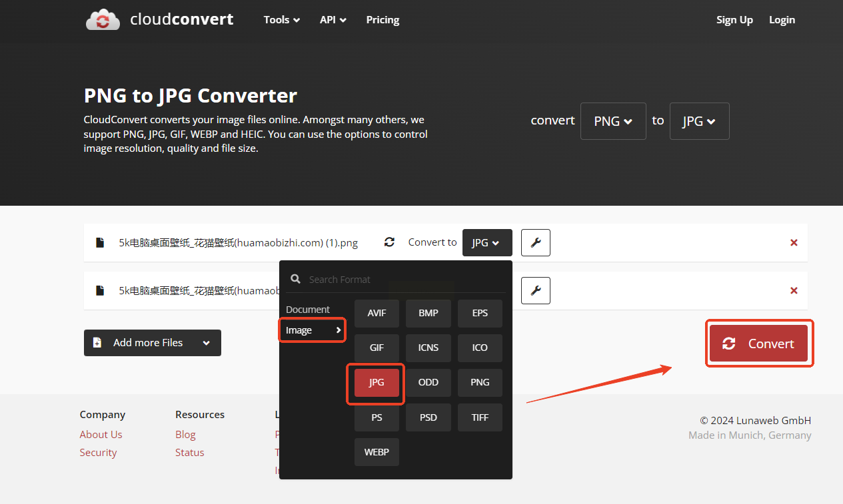Click the refresh arrows icon beside Convert to
843x504 pixels.
point(390,242)
